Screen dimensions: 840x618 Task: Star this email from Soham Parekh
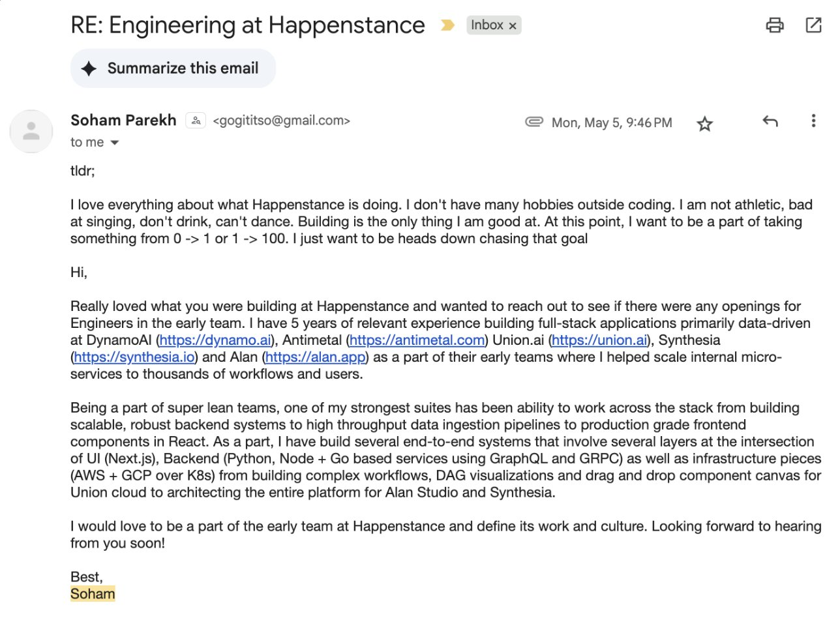pyautogui.click(x=704, y=123)
